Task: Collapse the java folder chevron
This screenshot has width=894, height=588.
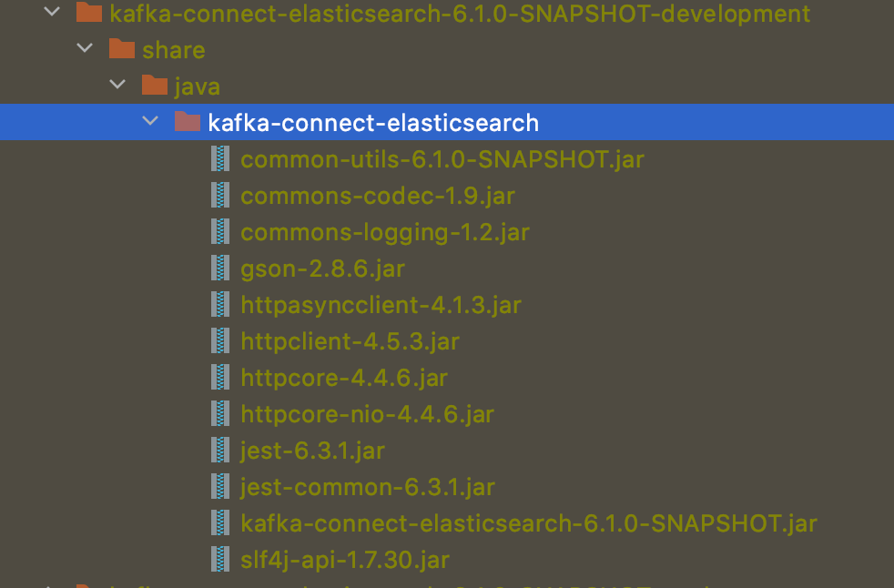Action: tap(117, 86)
